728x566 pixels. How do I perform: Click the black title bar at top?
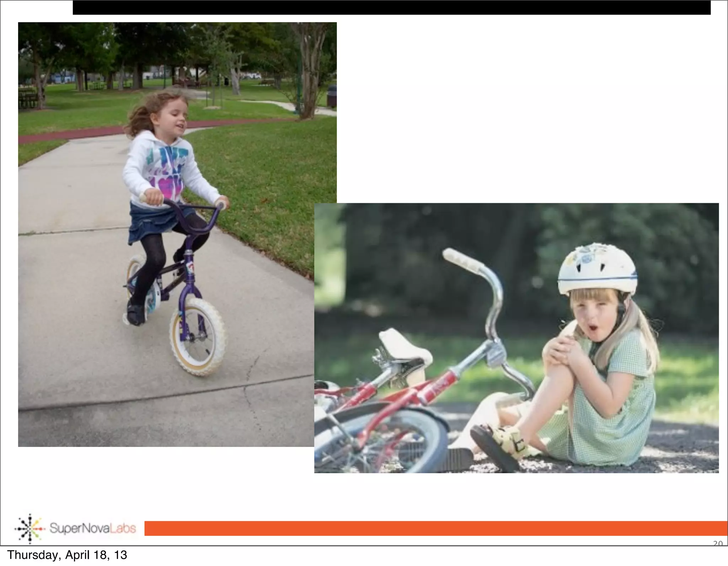pyautogui.click(x=391, y=7)
